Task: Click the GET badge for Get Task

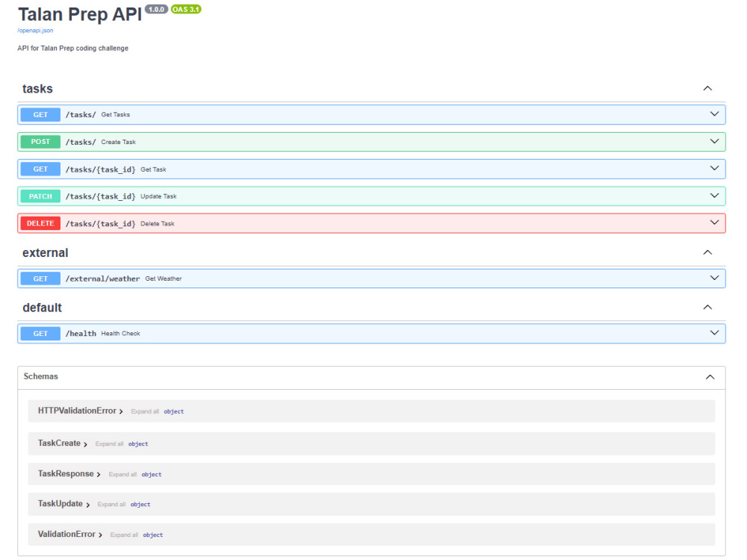Action: point(40,169)
